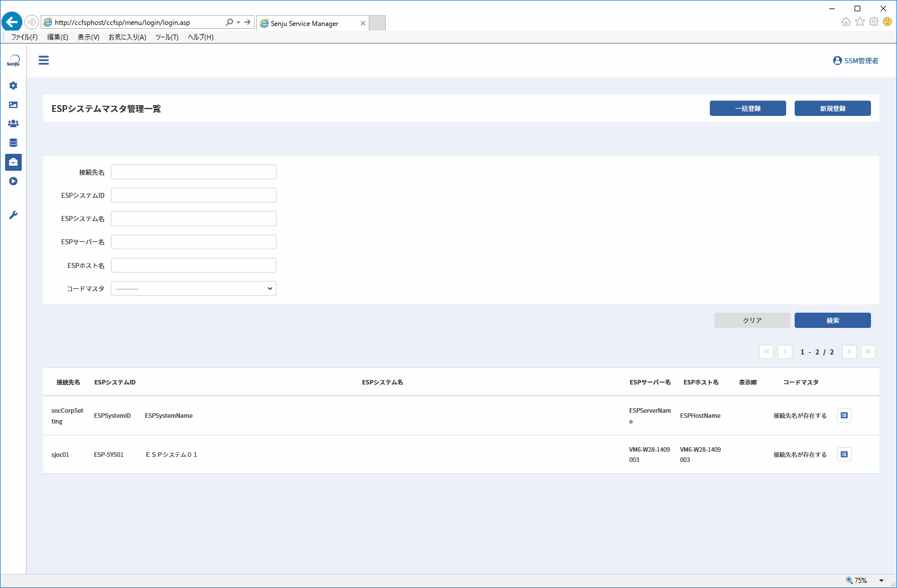Open the ツール(T) menu

[167, 37]
